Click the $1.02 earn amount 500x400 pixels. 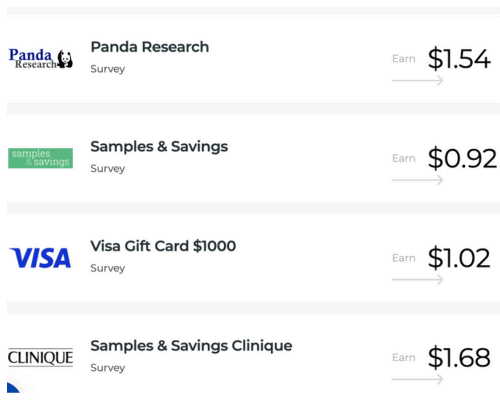(459, 258)
